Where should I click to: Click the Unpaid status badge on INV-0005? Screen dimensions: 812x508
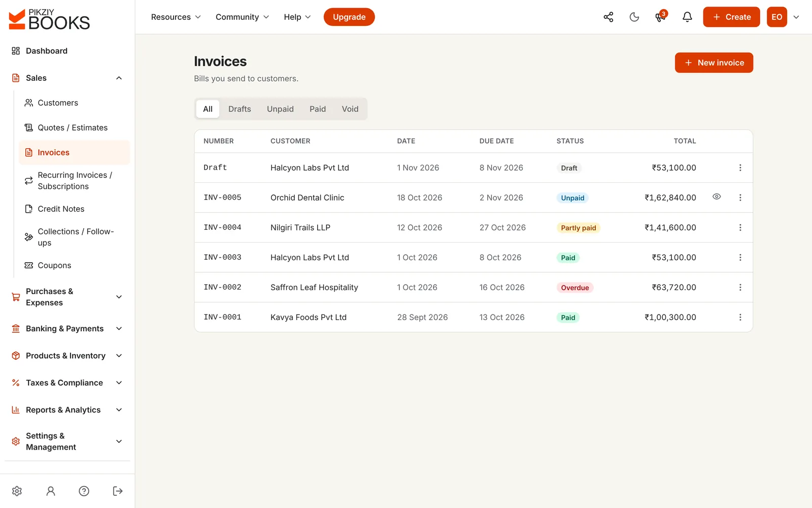coord(572,198)
